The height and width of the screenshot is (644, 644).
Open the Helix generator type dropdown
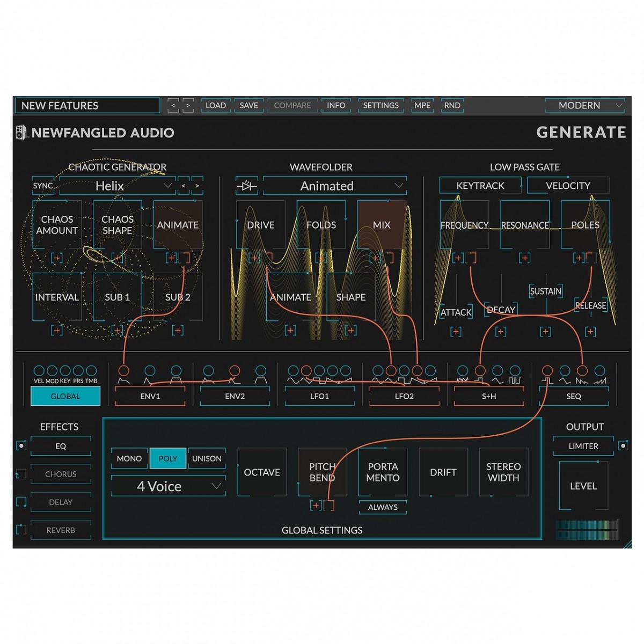coord(117,186)
